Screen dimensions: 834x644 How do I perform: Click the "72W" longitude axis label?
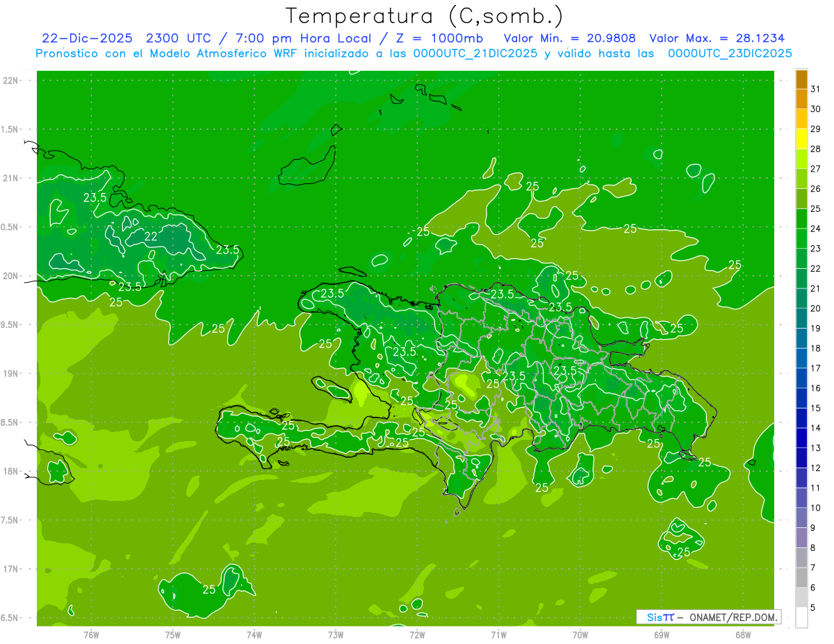pos(417,634)
